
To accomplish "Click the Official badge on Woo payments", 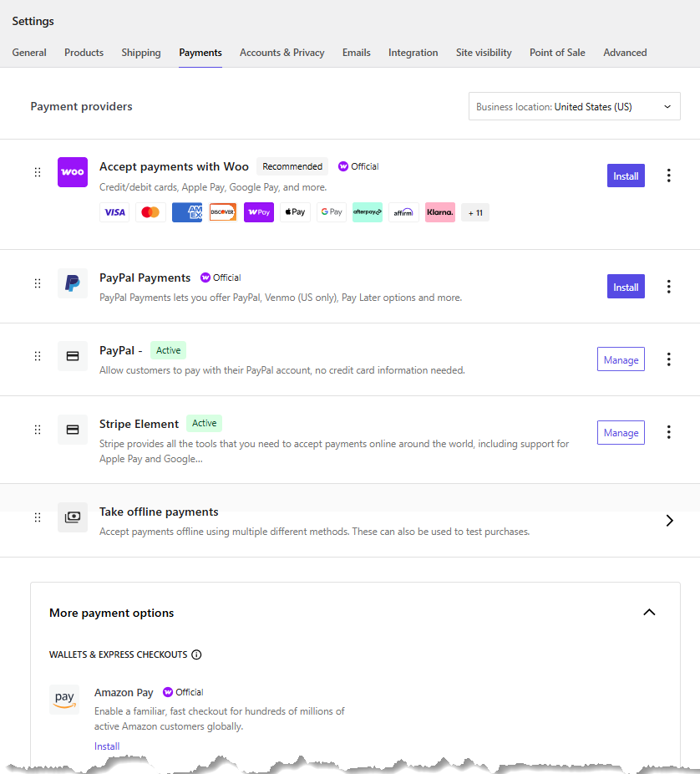I will (x=358, y=167).
